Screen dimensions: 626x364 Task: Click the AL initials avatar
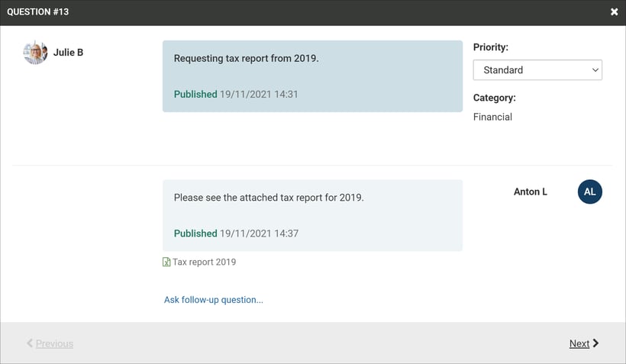point(589,192)
